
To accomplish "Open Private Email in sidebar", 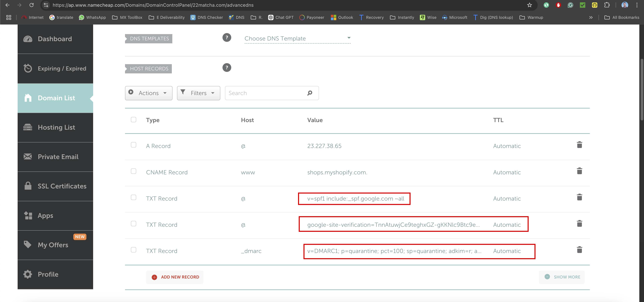I will (x=55, y=157).
